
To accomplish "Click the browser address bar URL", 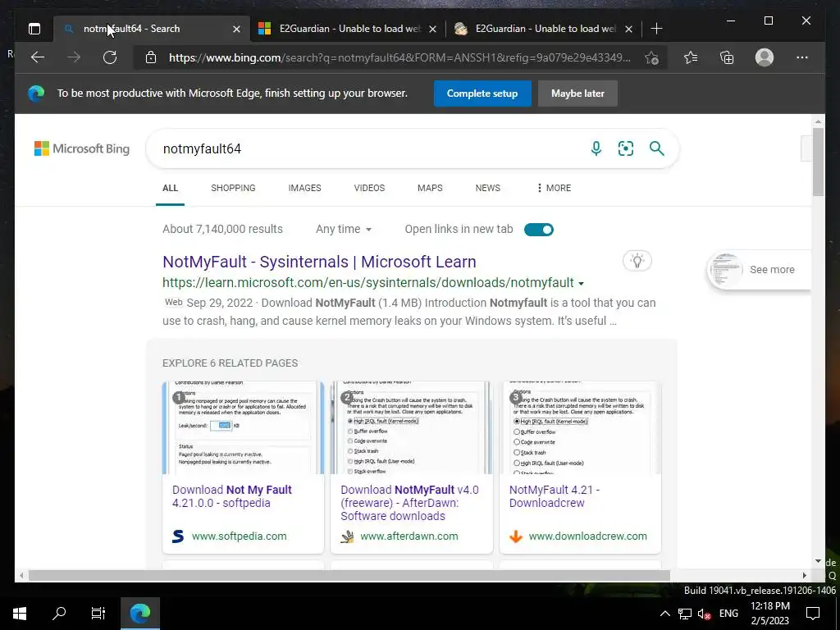I will tap(399, 57).
